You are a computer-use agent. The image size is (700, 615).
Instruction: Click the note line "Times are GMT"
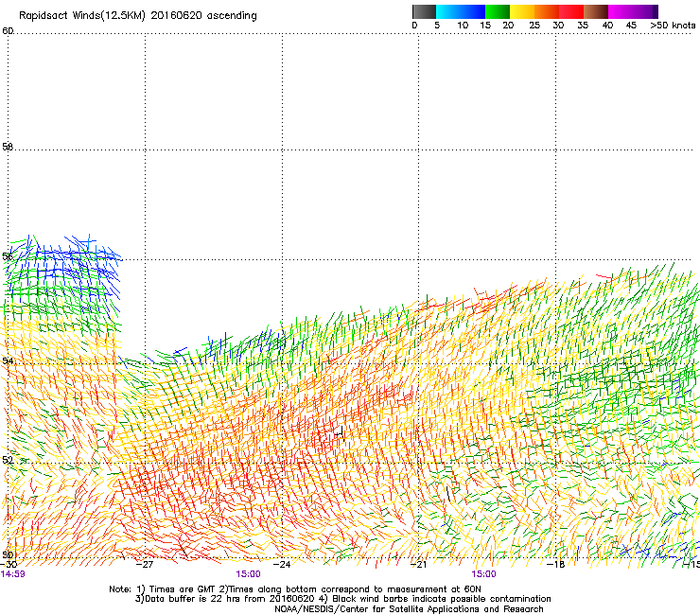tap(183, 589)
